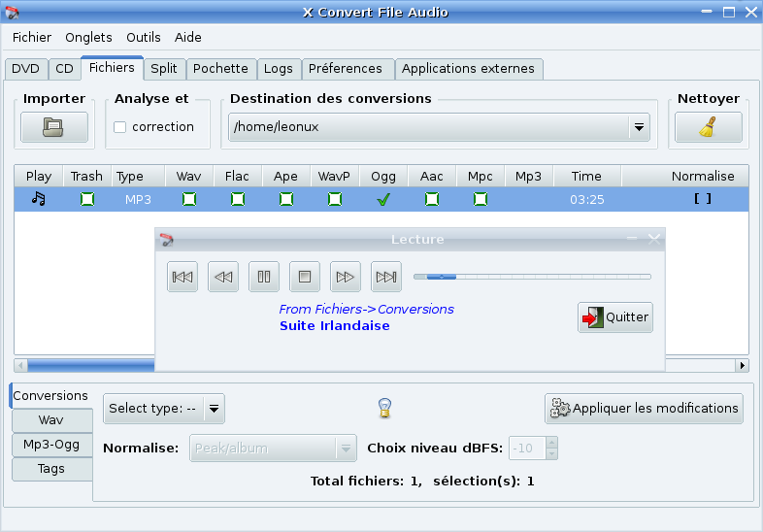Screen dimensions: 763x532
Task: Click Appliquer les modifications button
Action: pyautogui.click(x=644, y=409)
